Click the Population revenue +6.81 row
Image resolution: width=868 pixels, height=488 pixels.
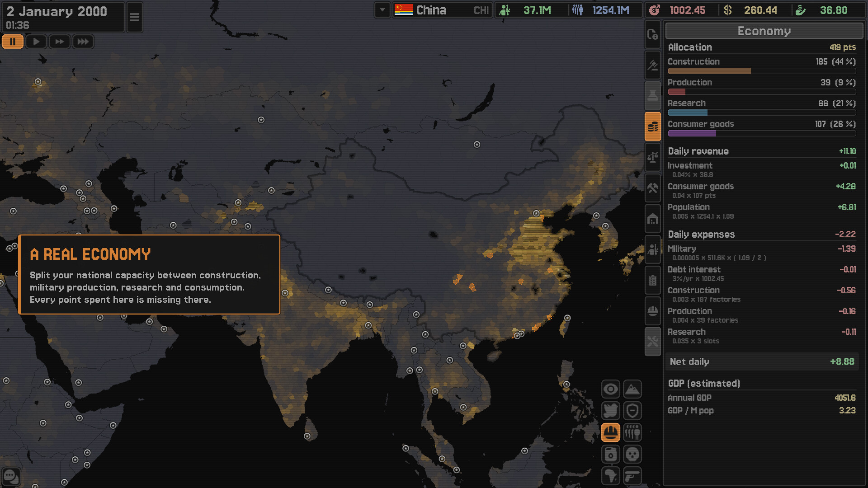(762, 211)
